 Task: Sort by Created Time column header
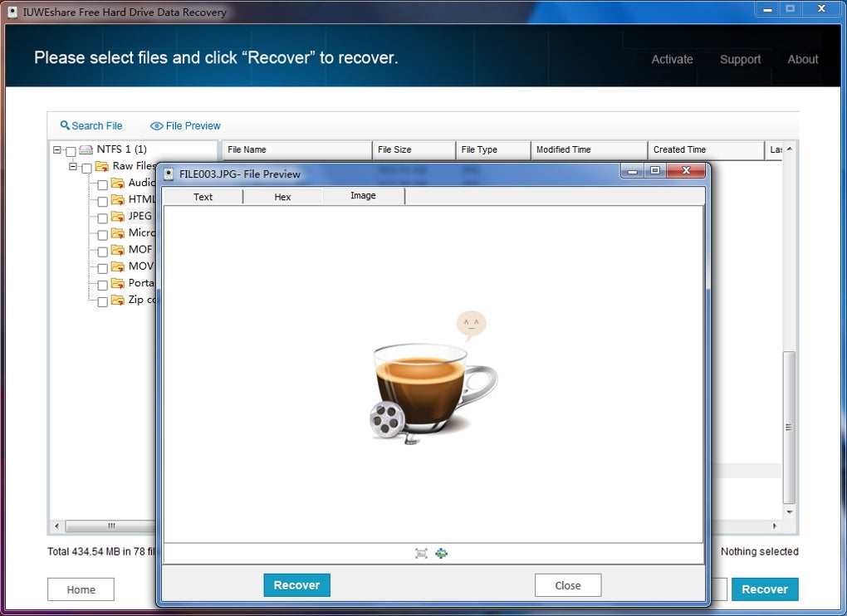(x=707, y=149)
